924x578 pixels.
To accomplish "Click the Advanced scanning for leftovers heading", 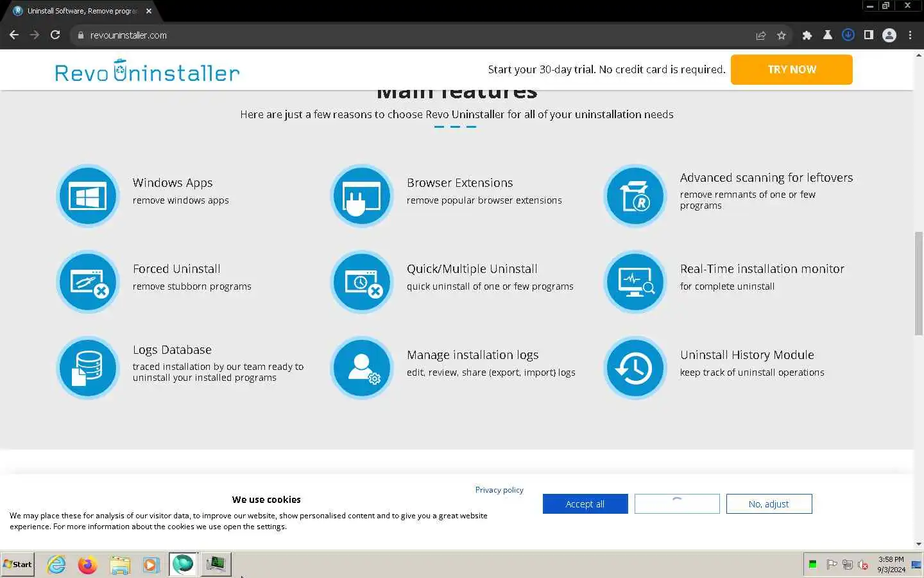I will pyautogui.click(x=767, y=178).
